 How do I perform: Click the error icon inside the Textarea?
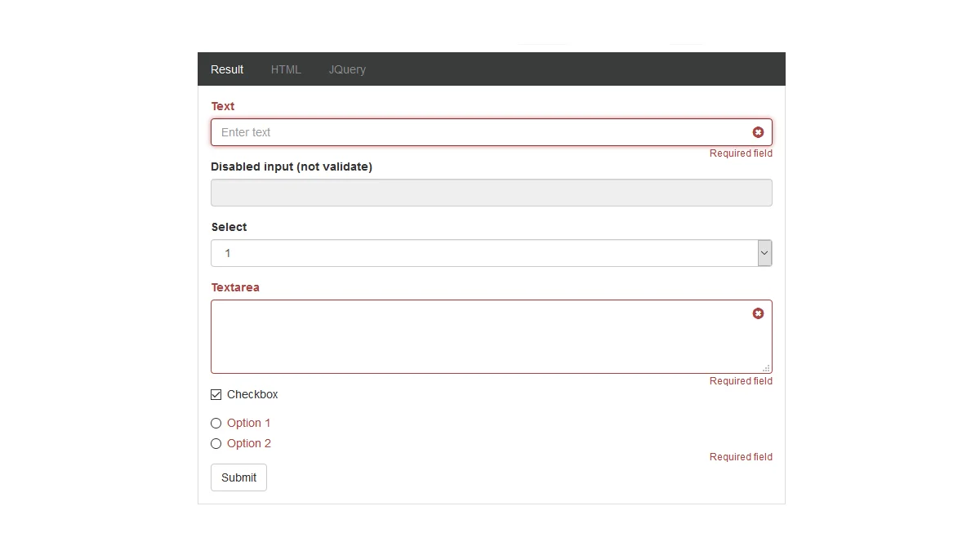click(758, 313)
